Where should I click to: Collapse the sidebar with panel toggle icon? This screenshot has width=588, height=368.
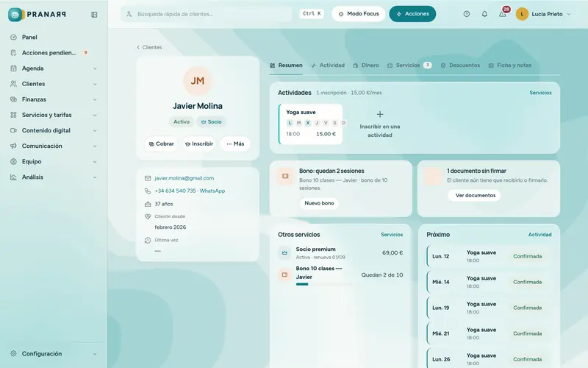coord(94,14)
